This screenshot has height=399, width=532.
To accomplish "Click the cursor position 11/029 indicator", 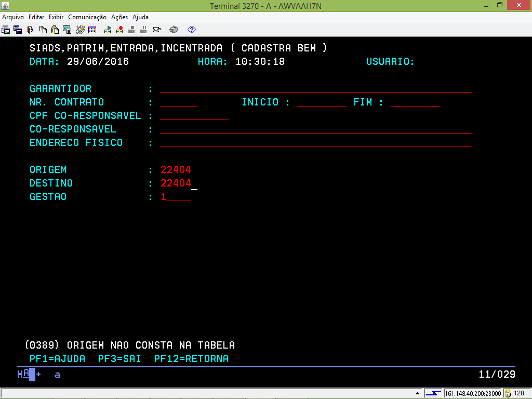I will [x=497, y=375].
